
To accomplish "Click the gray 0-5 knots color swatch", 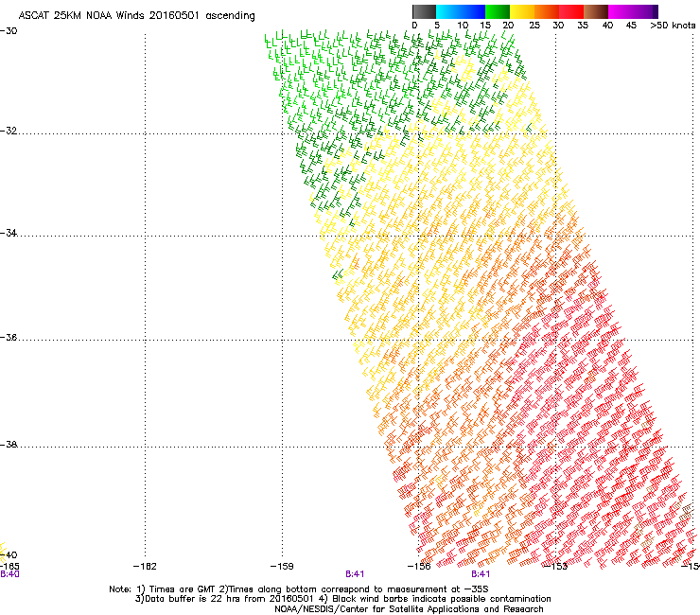I will 424,11.
